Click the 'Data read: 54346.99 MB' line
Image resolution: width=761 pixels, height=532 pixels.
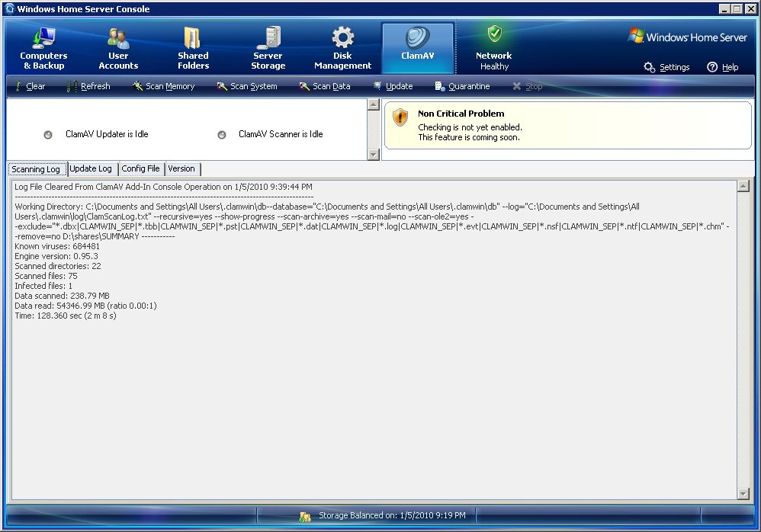click(x=85, y=306)
